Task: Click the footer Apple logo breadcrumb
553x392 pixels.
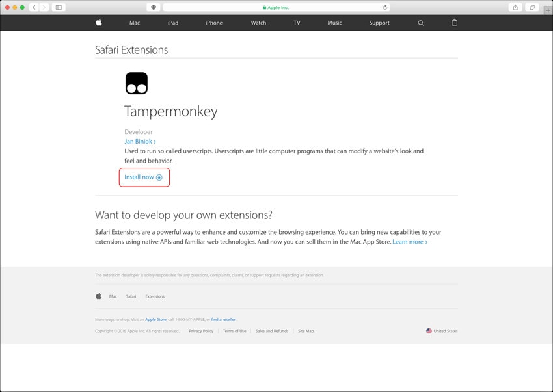Action: tap(99, 296)
